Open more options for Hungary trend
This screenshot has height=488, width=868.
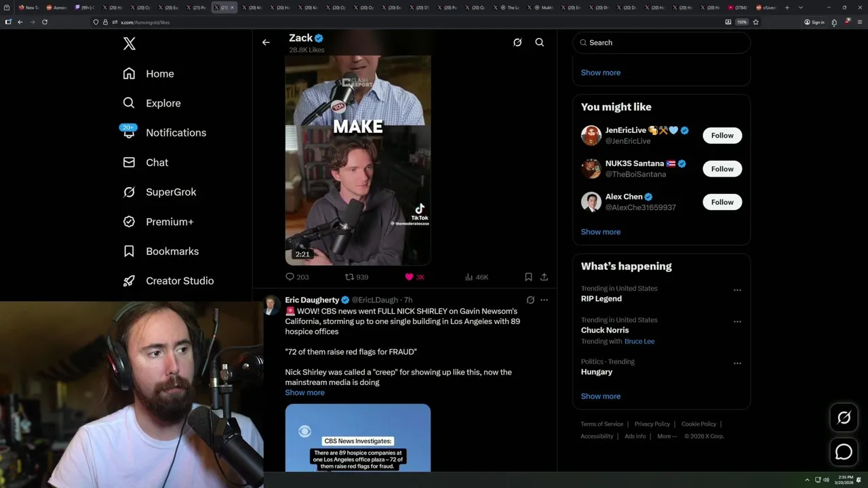click(x=737, y=363)
